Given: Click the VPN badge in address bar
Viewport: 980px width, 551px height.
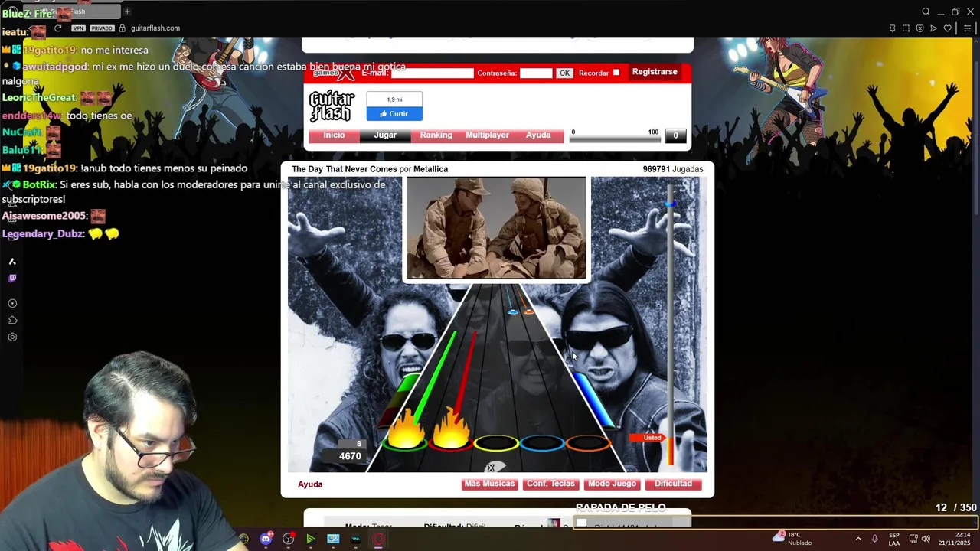Looking at the screenshot, I should [78, 28].
